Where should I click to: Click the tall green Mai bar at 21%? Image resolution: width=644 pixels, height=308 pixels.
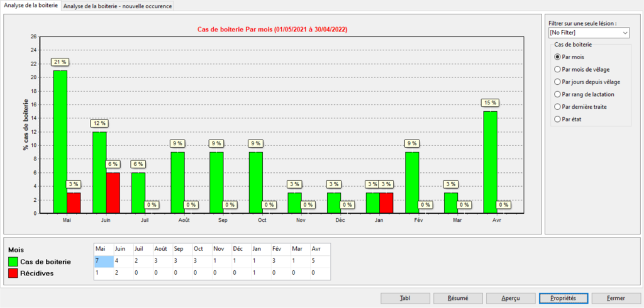[60, 141]
